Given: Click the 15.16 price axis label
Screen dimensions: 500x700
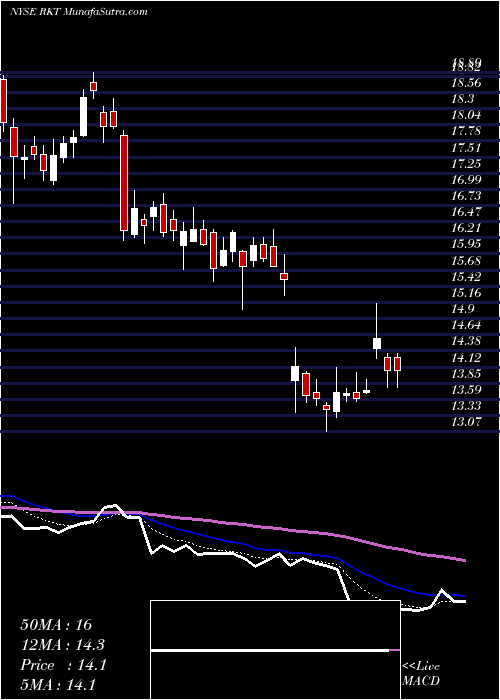Looking at the screenshot, I should click(467, 292).
